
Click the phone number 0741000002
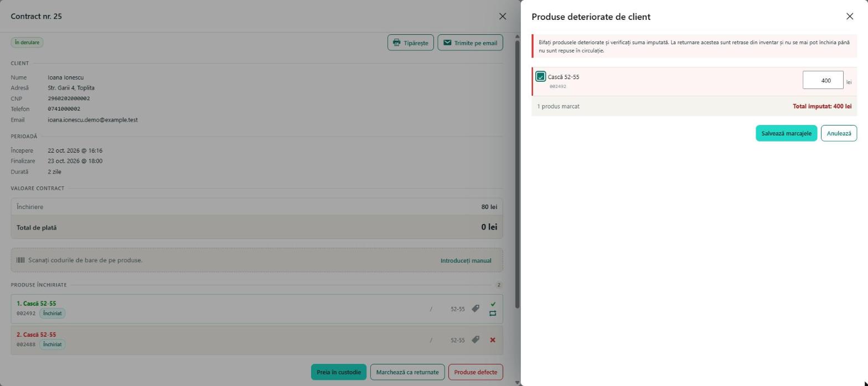point(64,109)
